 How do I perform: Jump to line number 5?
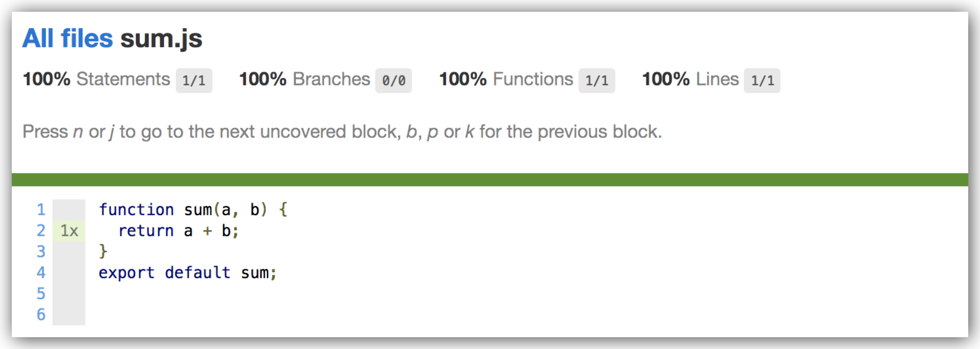pyautogui.click(x=41, y=293)
